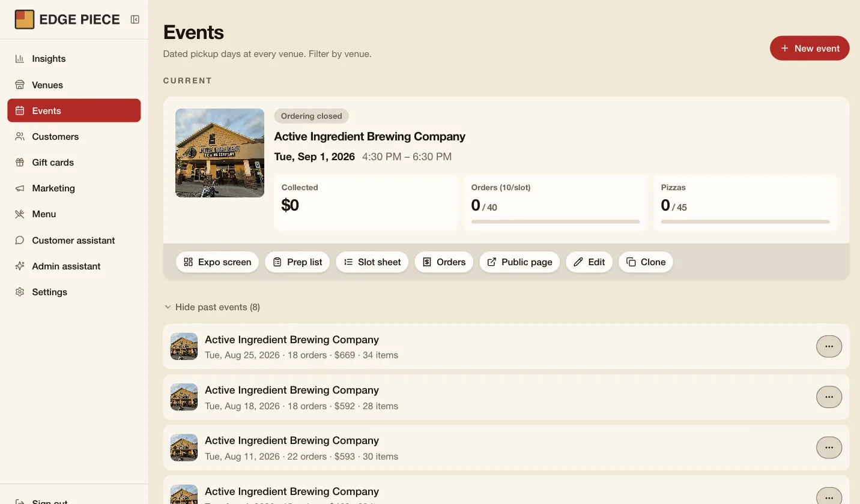Click the Edit pencil icon

coord(578,262)
